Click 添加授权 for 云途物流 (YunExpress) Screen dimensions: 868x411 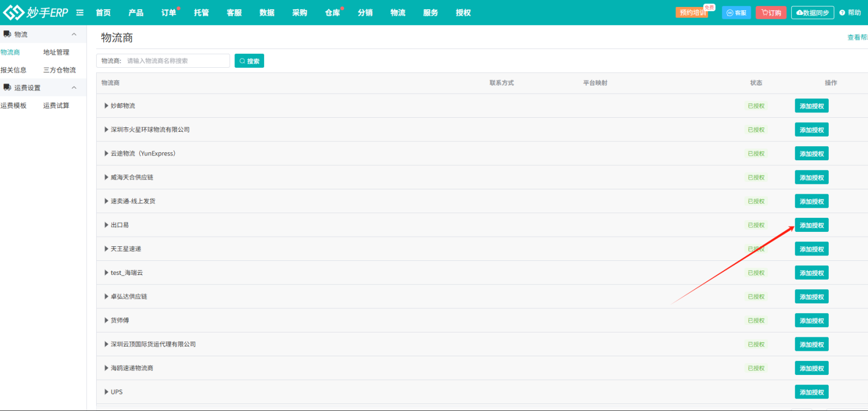[812, 153]
